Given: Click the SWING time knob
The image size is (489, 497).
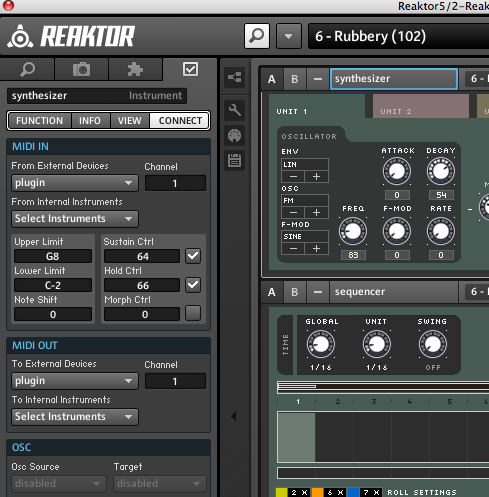Looking at the screenshot, I should click(433, 344).
